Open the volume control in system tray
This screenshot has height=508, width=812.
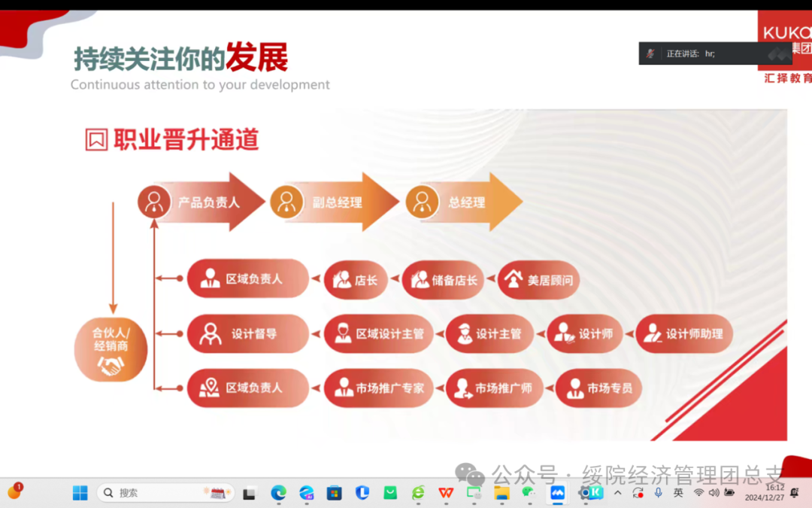714,493
